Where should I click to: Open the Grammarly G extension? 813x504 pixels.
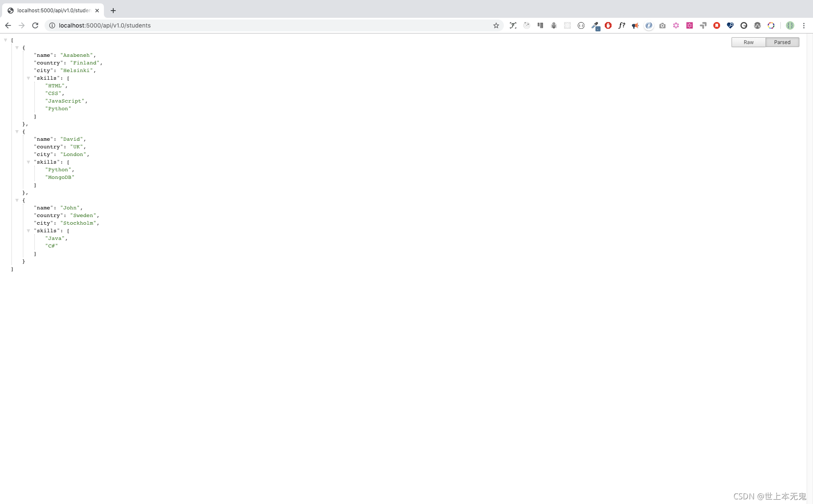coord(744,25)
